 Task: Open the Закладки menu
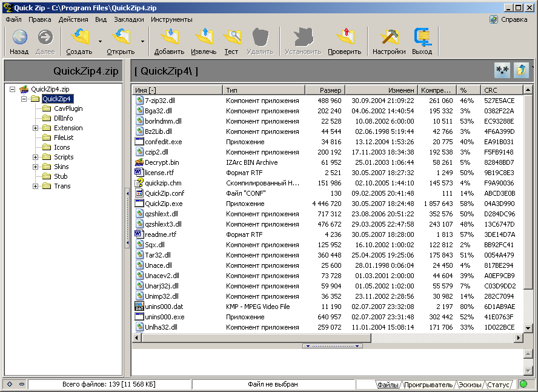tap(128, 19)
